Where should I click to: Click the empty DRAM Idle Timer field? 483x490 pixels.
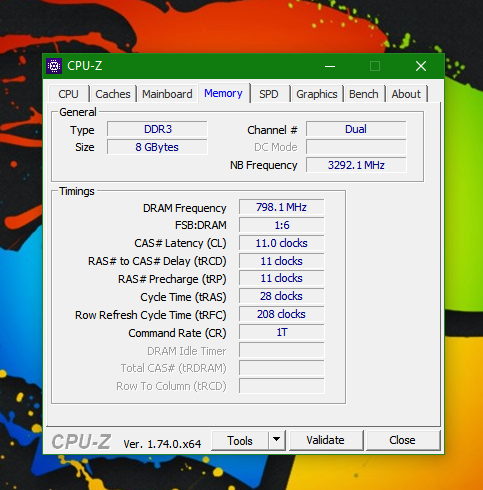pos(282,350)
